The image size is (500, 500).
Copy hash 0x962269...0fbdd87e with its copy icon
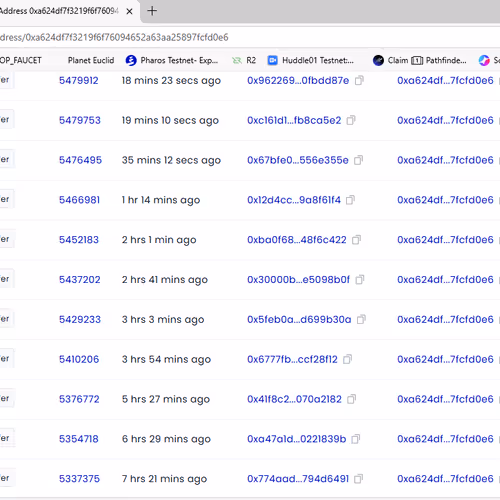click(x=359, y=80)
